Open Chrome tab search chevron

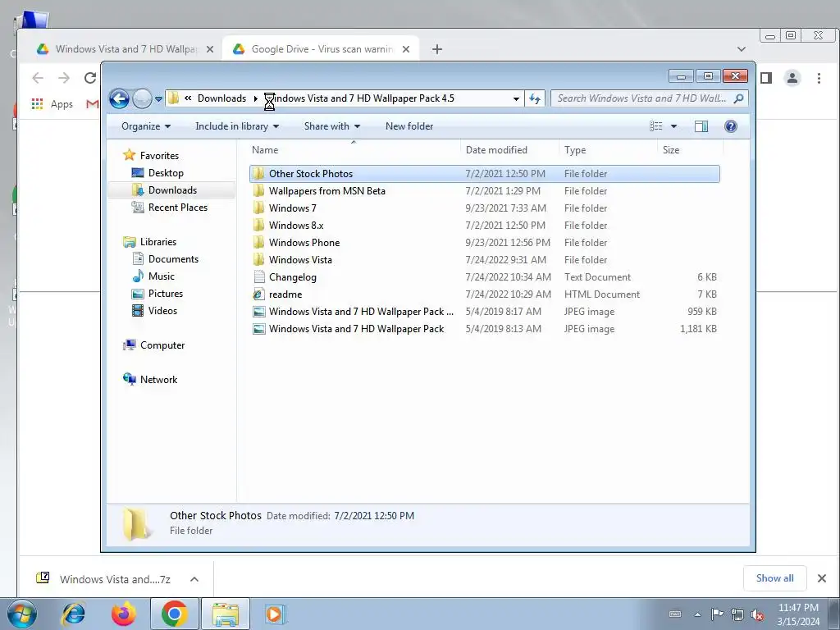(x=742, y=49)
